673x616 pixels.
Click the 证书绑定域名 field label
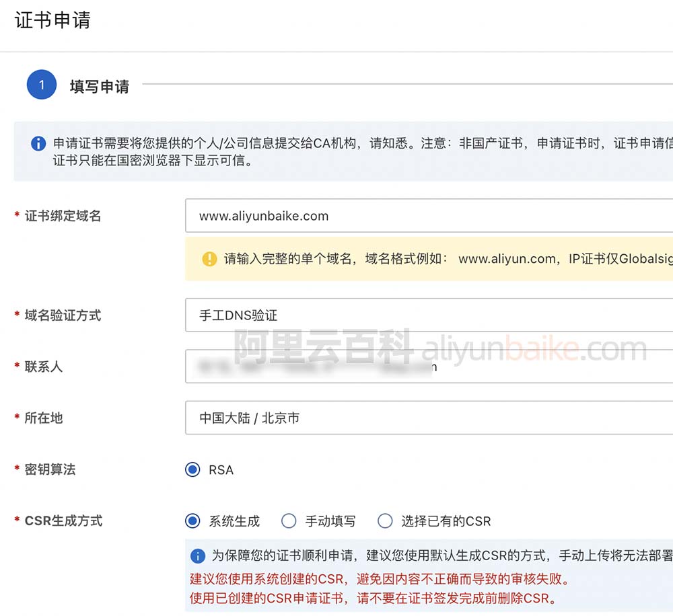pos(63,216)
